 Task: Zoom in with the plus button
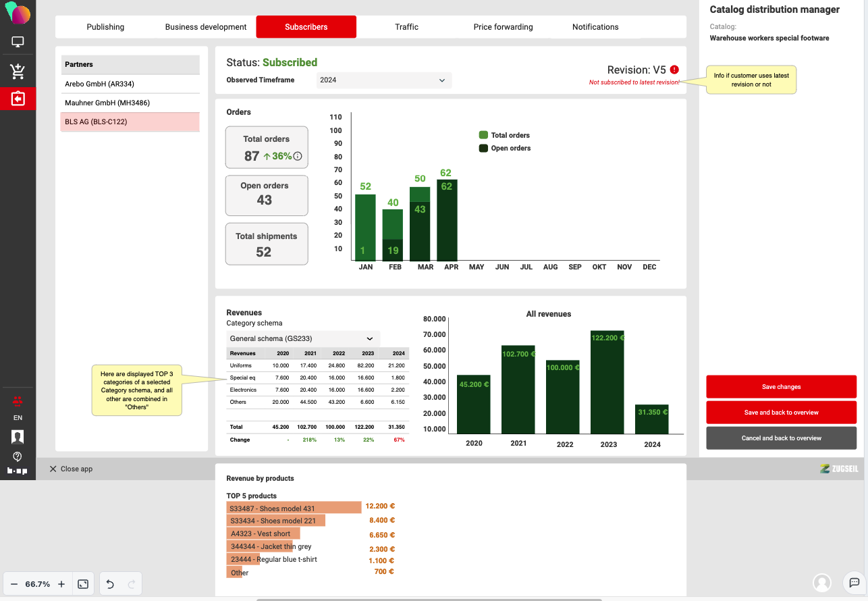[x=61, y=584]
